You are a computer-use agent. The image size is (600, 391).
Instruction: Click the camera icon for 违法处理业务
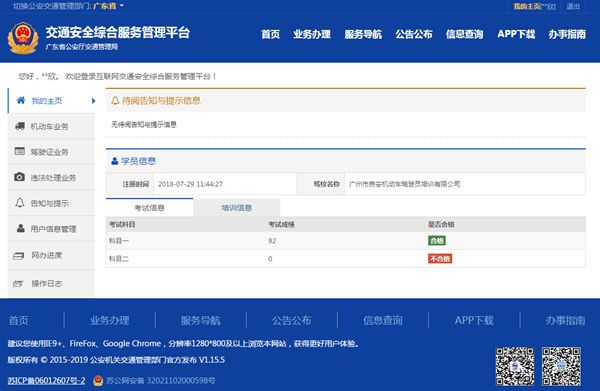20,177
